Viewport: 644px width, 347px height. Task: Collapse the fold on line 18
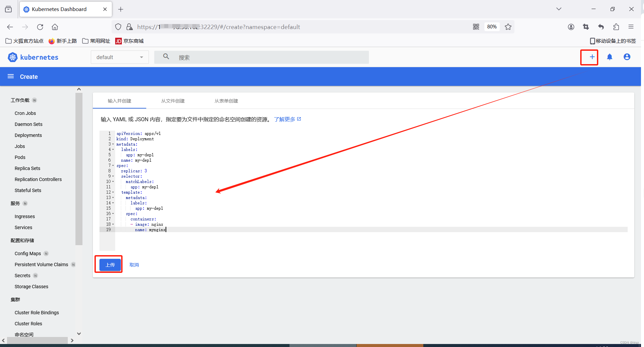(113, 224)
